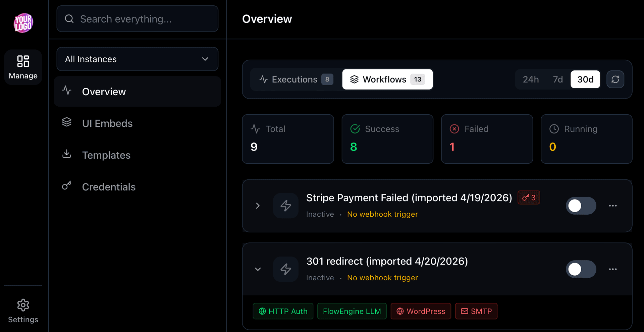
Task: Open the Manage section
Action: click(x=23, y=67)
